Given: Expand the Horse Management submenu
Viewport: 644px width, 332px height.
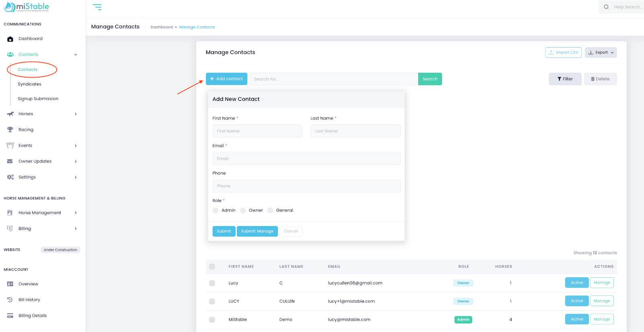Looking at the screenshot, I should point(76,213).
